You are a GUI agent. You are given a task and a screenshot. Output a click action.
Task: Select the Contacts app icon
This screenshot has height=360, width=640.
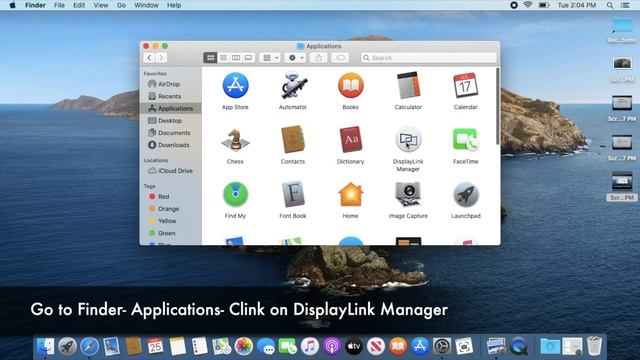pyautogui.click(x=293, y=140)
